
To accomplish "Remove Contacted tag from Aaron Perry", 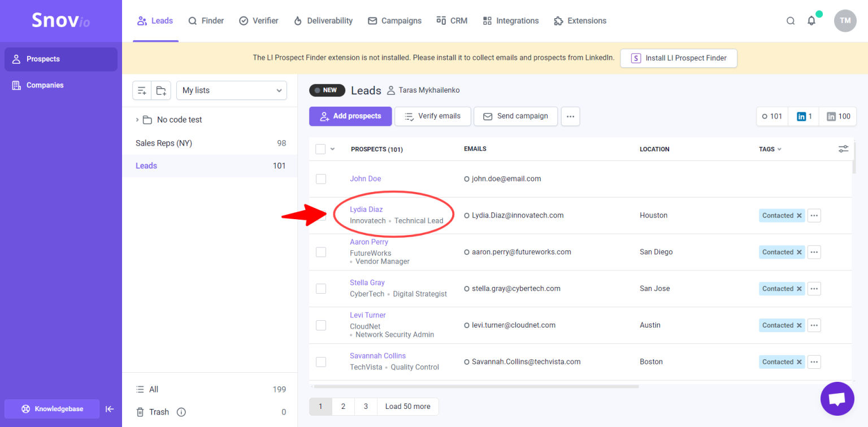I will [799, 252].
